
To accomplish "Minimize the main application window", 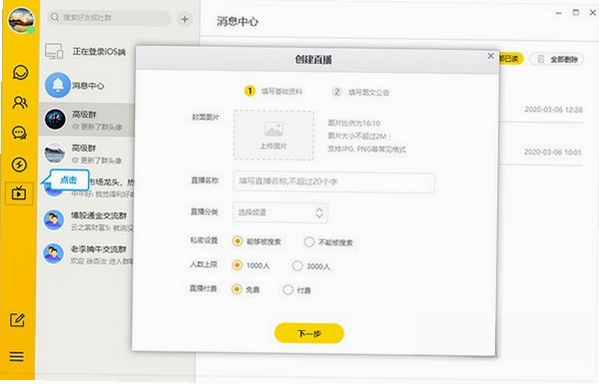I will (559, 13).
